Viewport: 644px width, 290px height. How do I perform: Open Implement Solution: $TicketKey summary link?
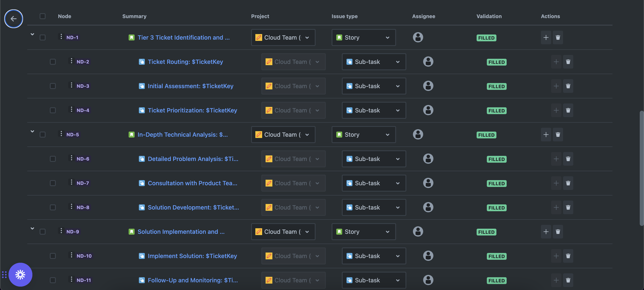pyautogui.click(x=192, y=256)
